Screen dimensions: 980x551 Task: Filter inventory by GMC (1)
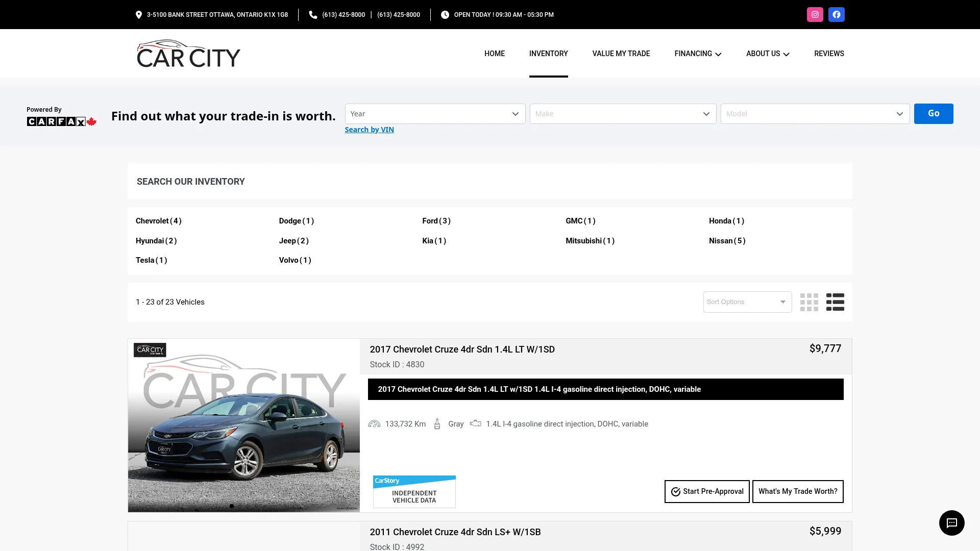pos(580,221)
